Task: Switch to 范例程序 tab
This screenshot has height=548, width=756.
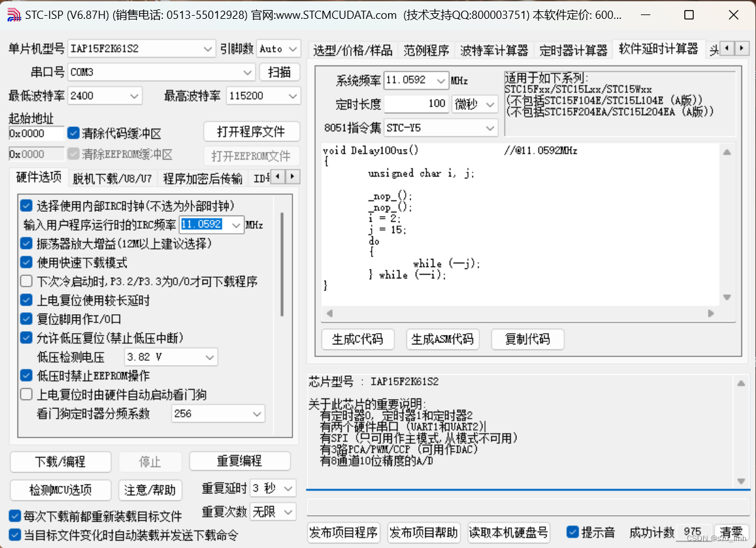Action: [x=426, y=51]
